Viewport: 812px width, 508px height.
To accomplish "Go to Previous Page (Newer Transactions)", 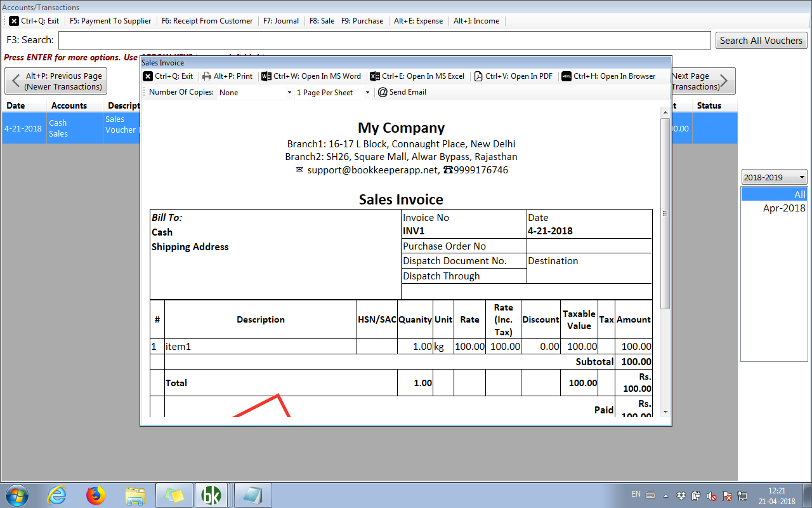I will pyautogui.click(x=56, y=81).
